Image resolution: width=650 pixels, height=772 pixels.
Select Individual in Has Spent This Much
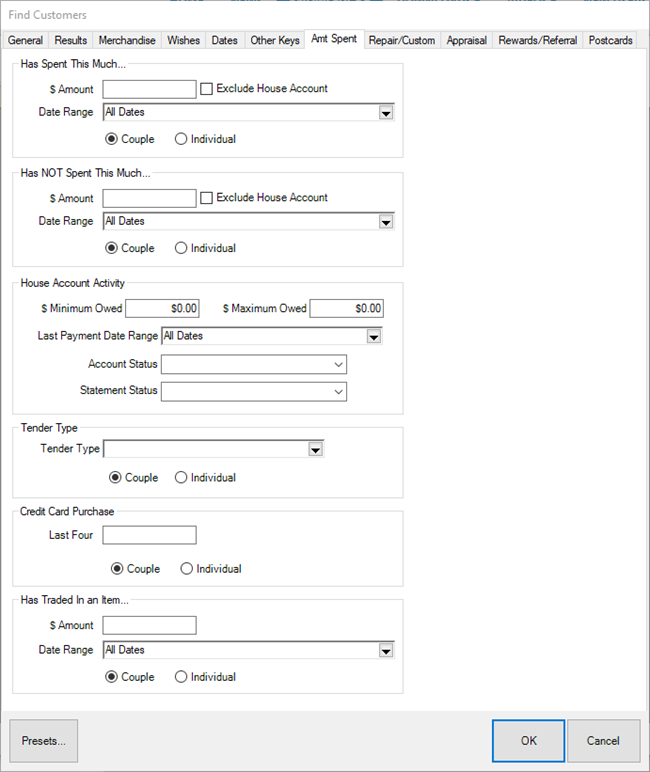[181, 139]
